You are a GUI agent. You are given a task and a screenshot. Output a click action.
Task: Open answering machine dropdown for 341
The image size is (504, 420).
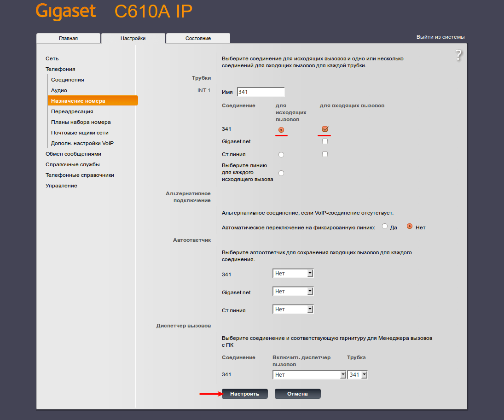pos(293,274)
